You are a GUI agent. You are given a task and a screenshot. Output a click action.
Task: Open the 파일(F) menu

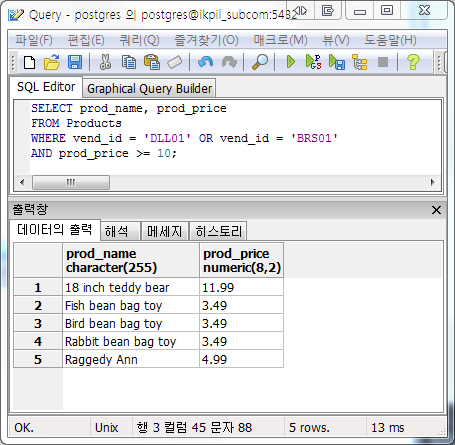click(x=34, y=40)
